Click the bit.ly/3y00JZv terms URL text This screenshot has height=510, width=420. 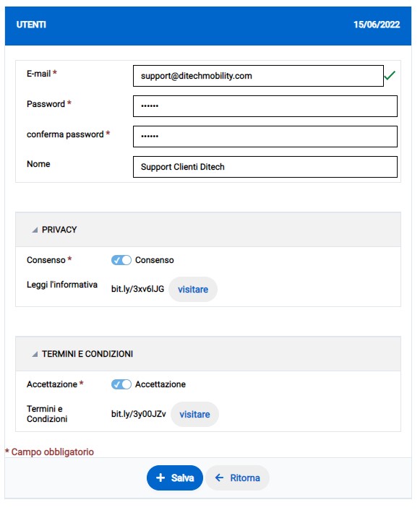(138, 414)
